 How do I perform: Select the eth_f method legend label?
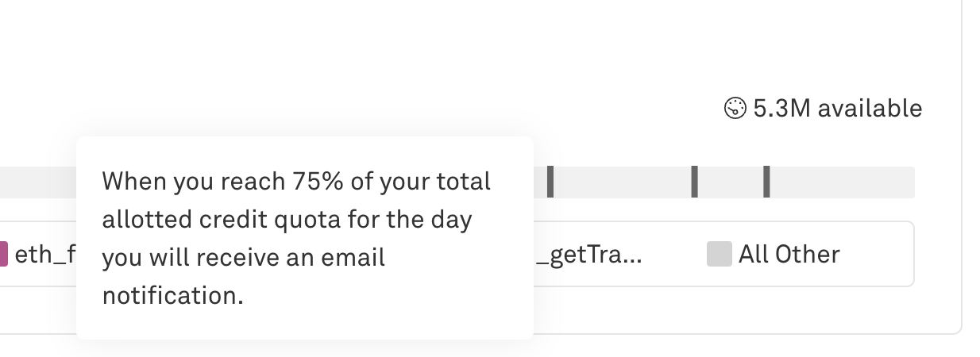44,254
